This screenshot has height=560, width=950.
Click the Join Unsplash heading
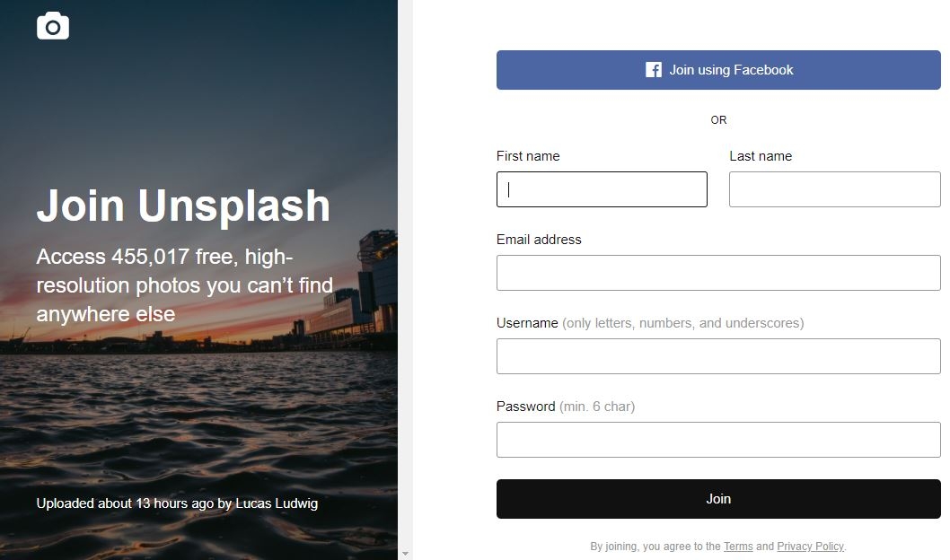[183, 206]
